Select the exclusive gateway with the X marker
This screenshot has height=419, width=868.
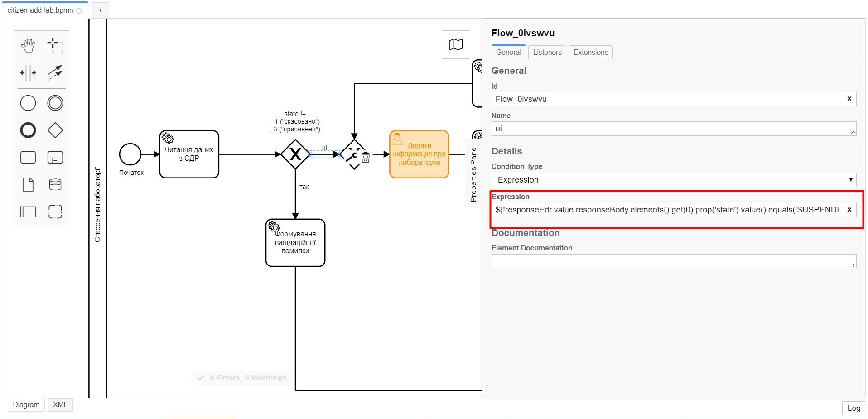click(295, 154)
